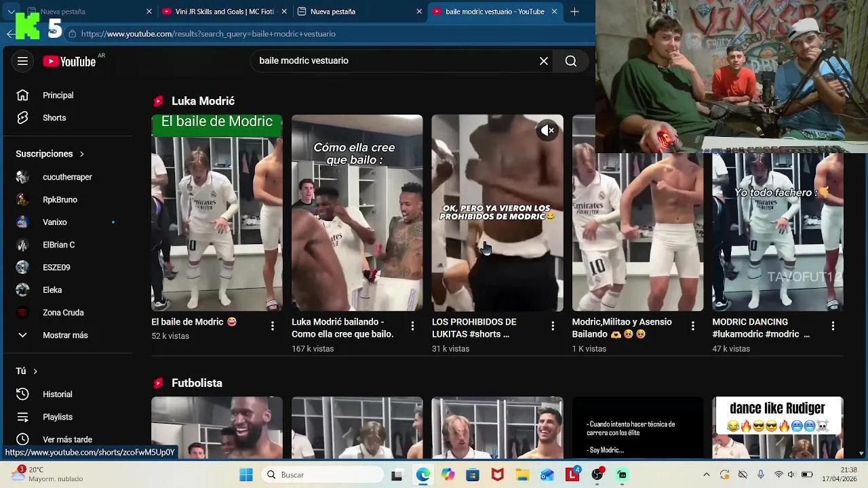Open options for Modric, Militao y Asensio short
Viewport: 868px width, 488px height.
click(x=692, y=326)
